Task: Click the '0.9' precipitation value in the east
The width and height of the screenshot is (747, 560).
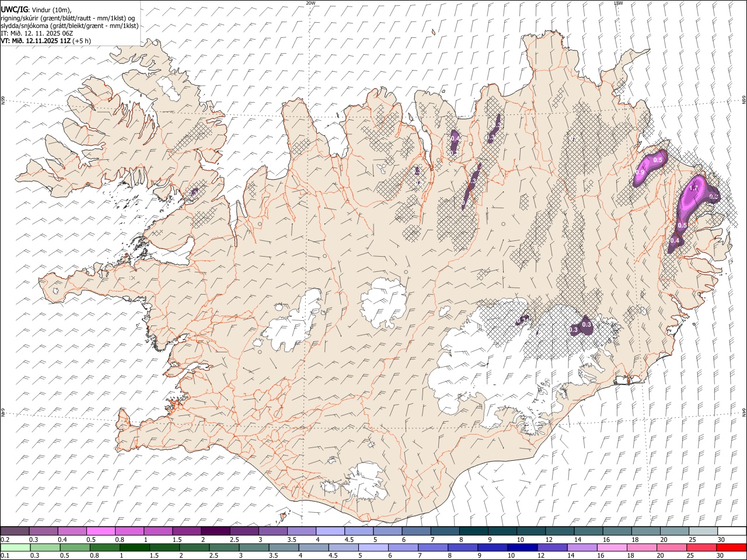Action: [640, 173]
